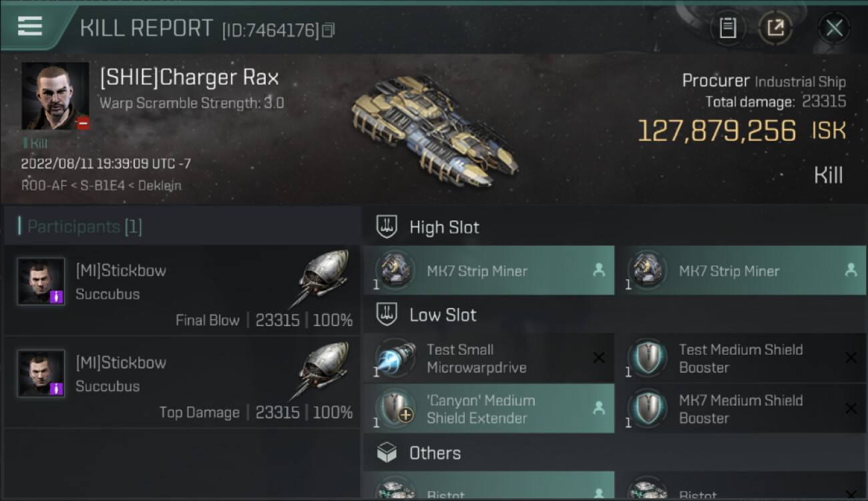Open Stickbow's Final Blow entry
Viewport: 868px width, 501px height.
coord(182,290)
